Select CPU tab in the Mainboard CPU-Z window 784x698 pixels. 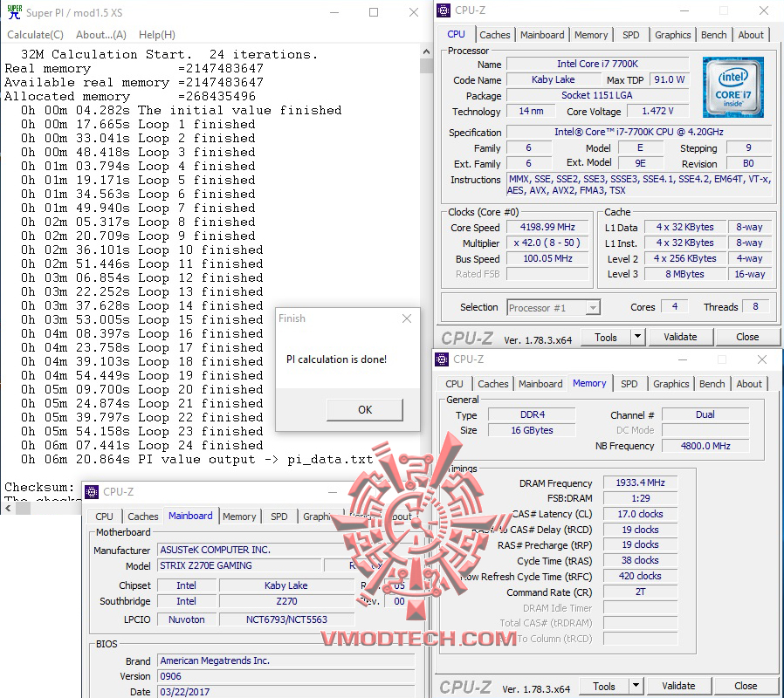(104, 517)
